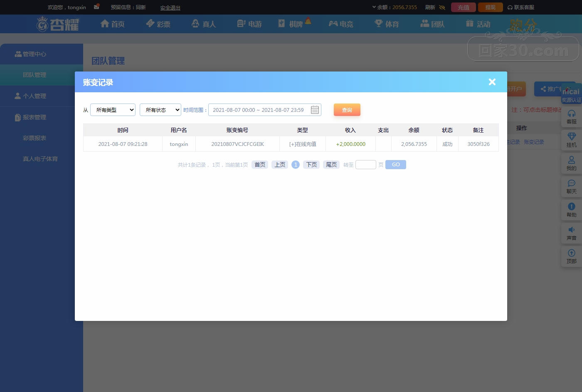This screenshot has width=582, height=392.
Task: Click the 帮助 help icon
Action: [572, 206]
